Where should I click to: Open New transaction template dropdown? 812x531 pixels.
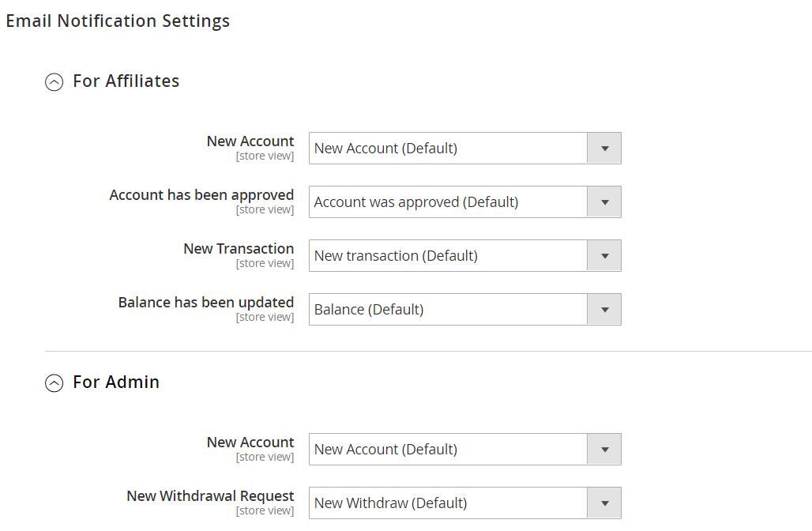tap(465, 255)
